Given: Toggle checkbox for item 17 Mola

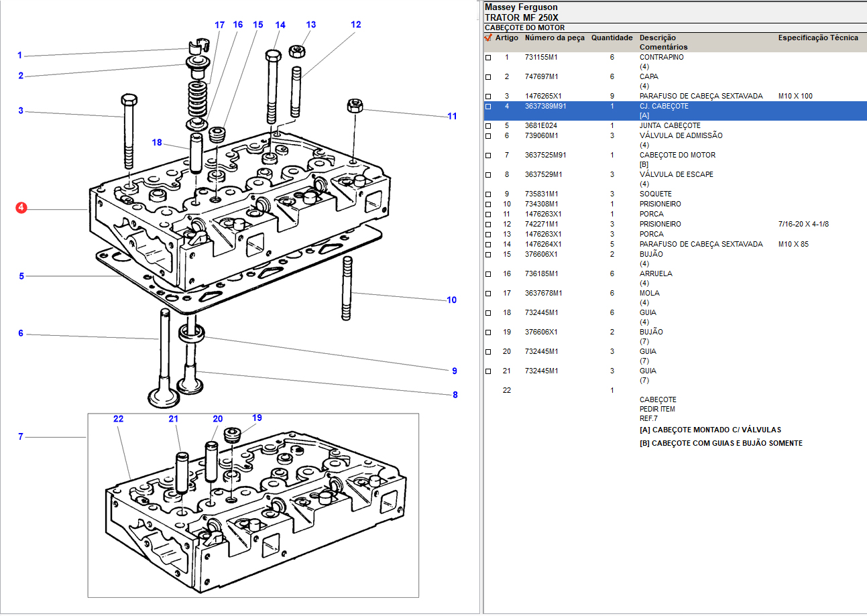Looking at the screenshot, I should (x=488, y=294).
